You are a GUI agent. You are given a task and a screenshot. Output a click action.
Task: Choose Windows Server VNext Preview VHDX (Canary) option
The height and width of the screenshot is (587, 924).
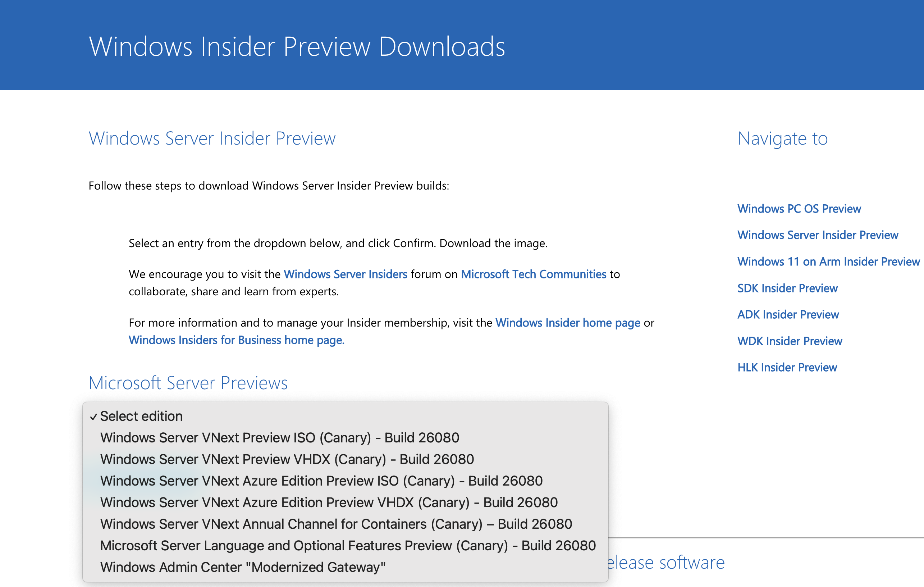(x=346, y=459)
